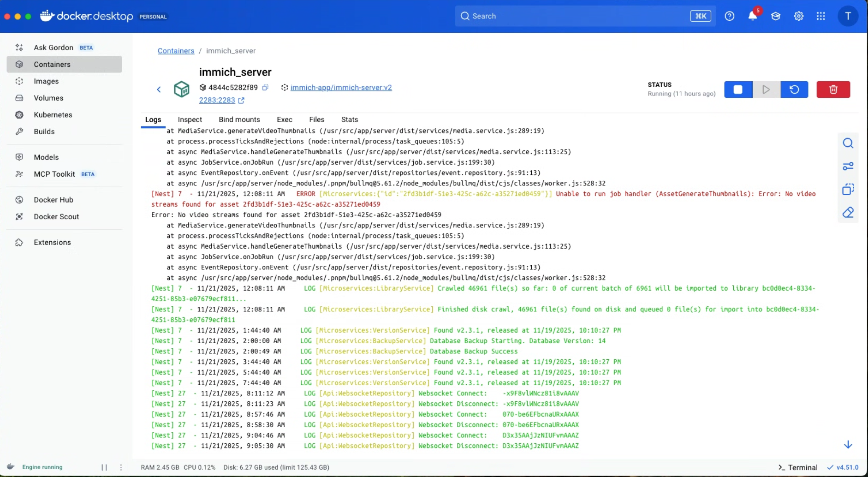Delete the container with the trash button
The image size is (868, 477).
point(833,89)
